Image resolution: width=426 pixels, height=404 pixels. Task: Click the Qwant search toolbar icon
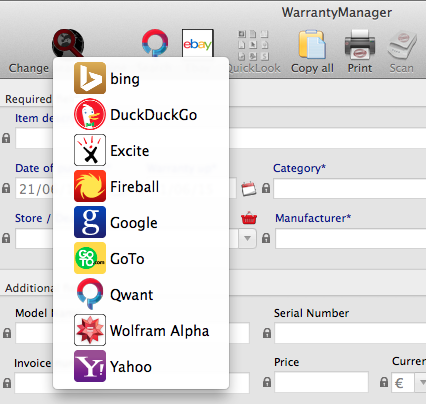click(x=155, y=43)
